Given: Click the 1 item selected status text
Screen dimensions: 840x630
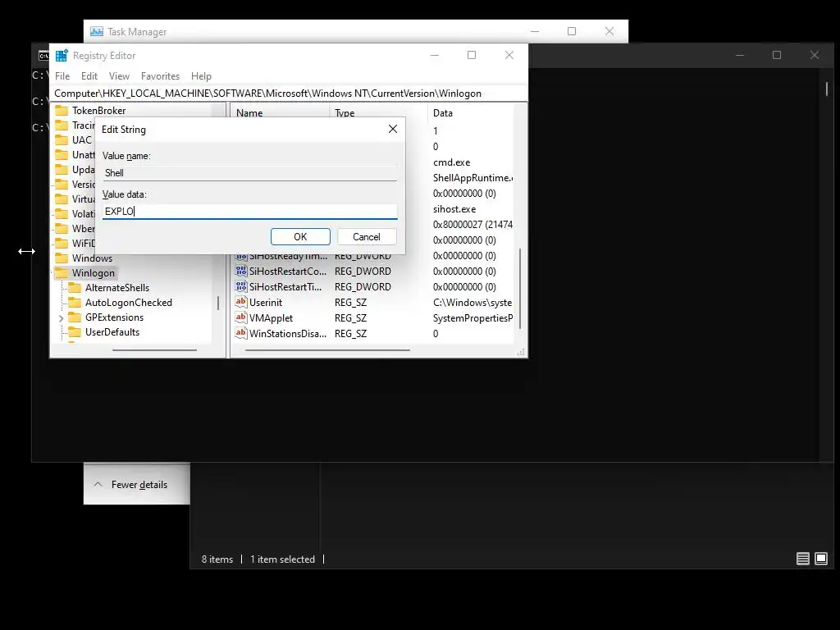Looking at the screenshot, I should tap(282, 559).
